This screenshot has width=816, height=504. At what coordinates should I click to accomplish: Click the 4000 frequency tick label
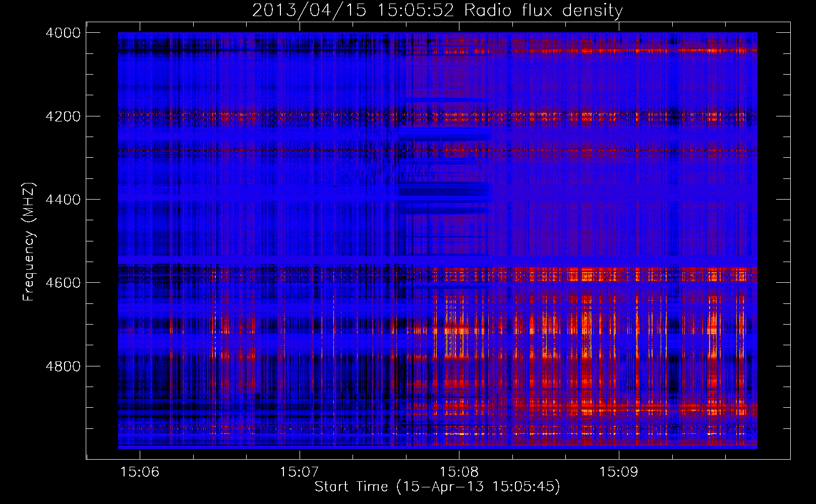click(63, 33)
